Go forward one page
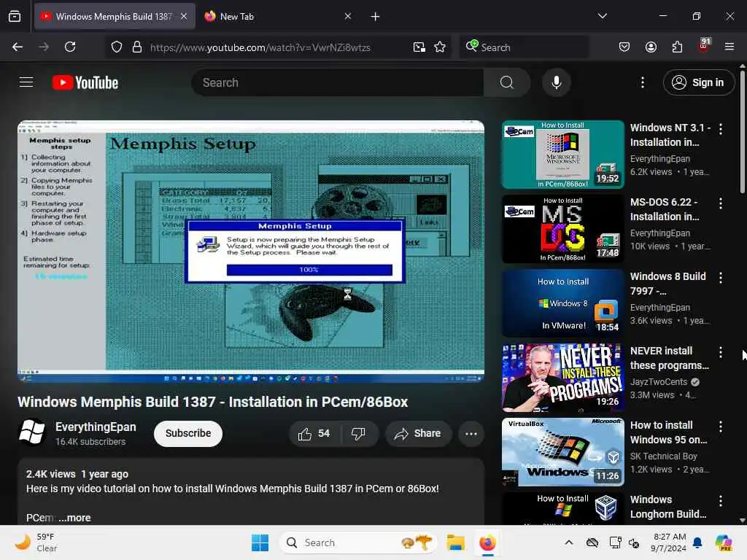This screenshot has height=560, width=747. click(44, 47)
